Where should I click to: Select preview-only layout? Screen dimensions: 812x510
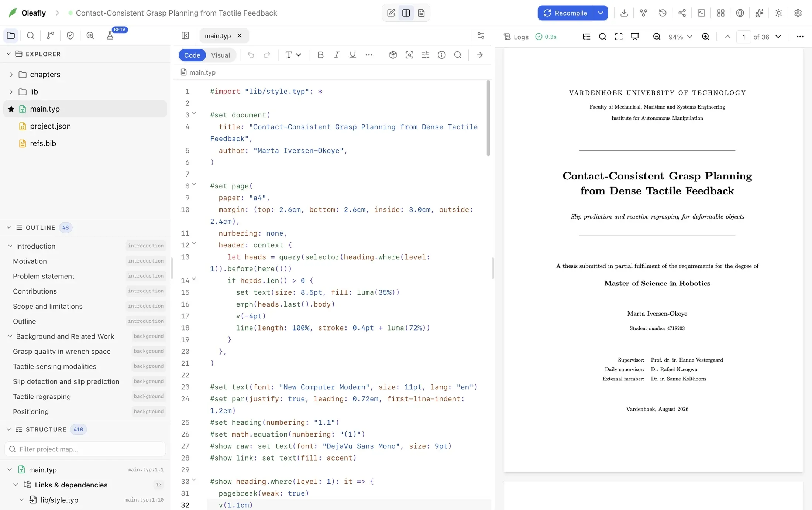coord(421,13)
